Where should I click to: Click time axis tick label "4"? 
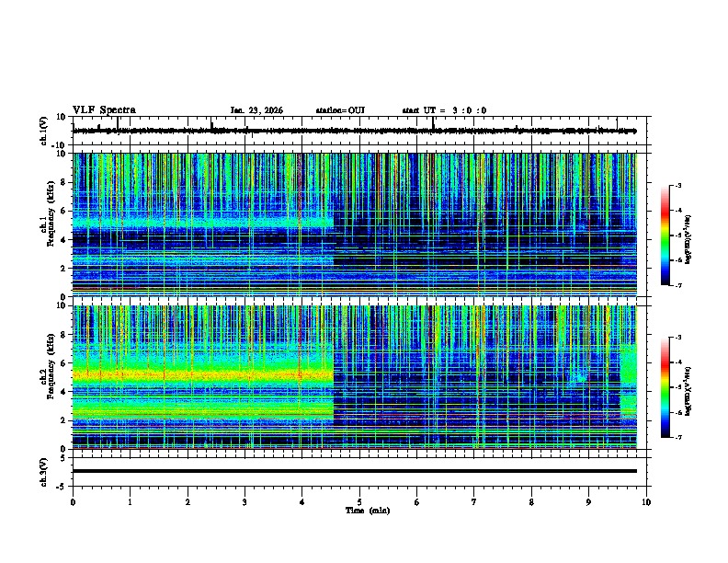tap(302, 502)
